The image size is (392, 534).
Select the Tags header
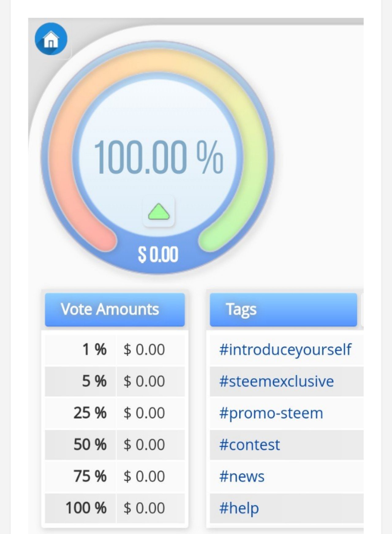(283, 310)
